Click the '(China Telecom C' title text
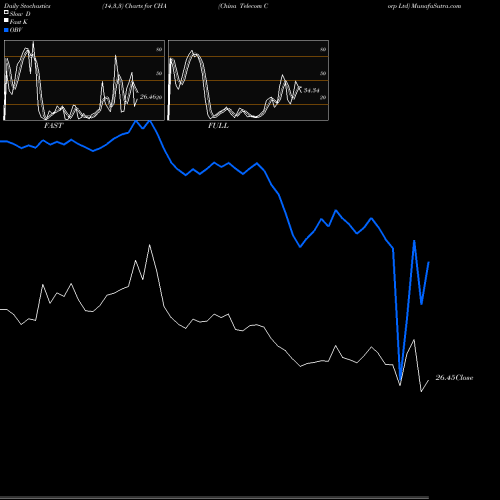Image resolution: width=500 pixels, height=500 pixels. (x=243, y=6)
